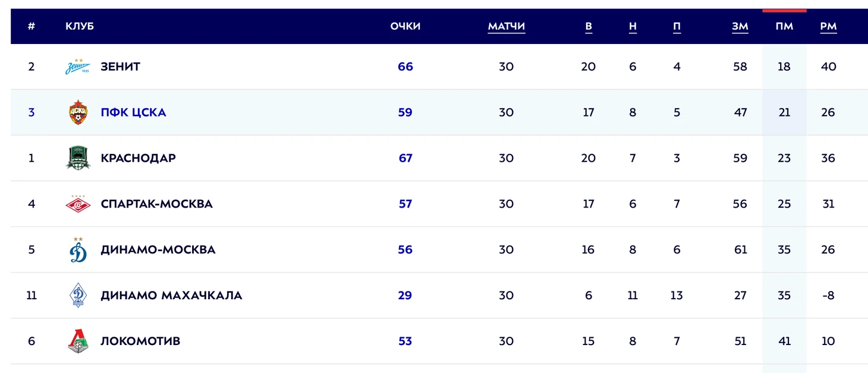Click the Lokomotiv club logo

pos(78,341)
